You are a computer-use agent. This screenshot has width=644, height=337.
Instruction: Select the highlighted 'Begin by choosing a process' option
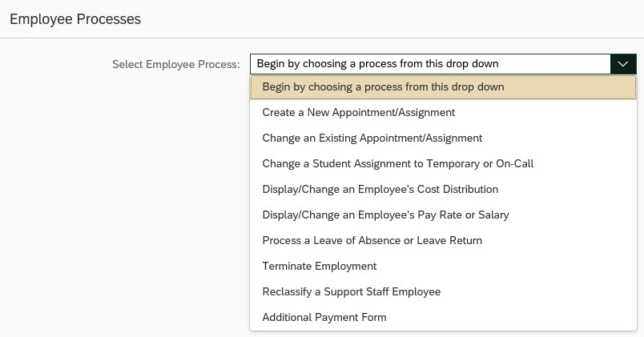tap(383, 86)
